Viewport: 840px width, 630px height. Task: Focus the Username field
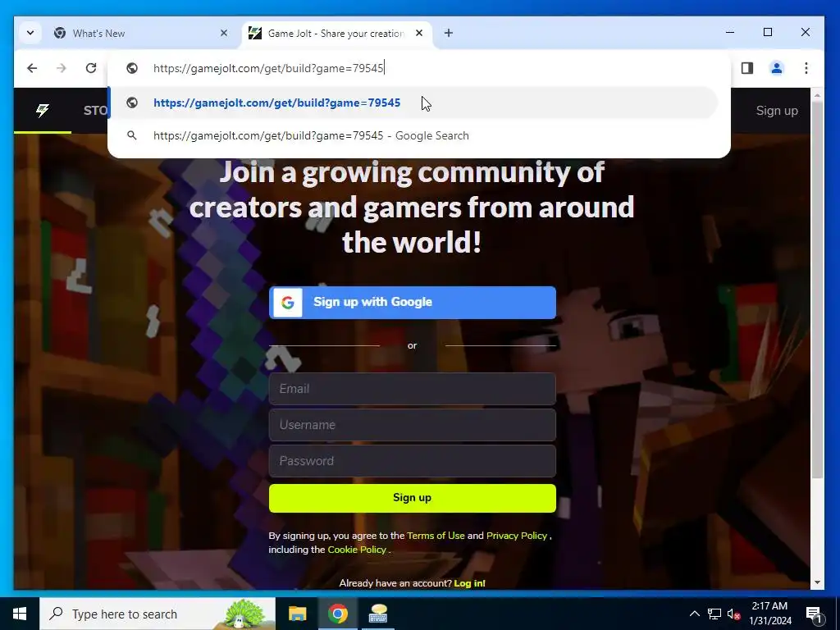coord(413,425)
